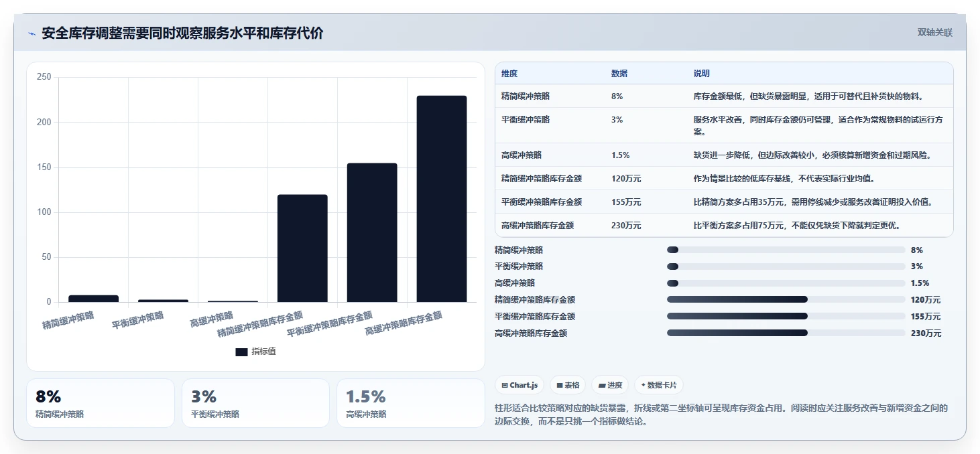
Task: Click the progress bar showing 120万元
Action: coord(786,299)
